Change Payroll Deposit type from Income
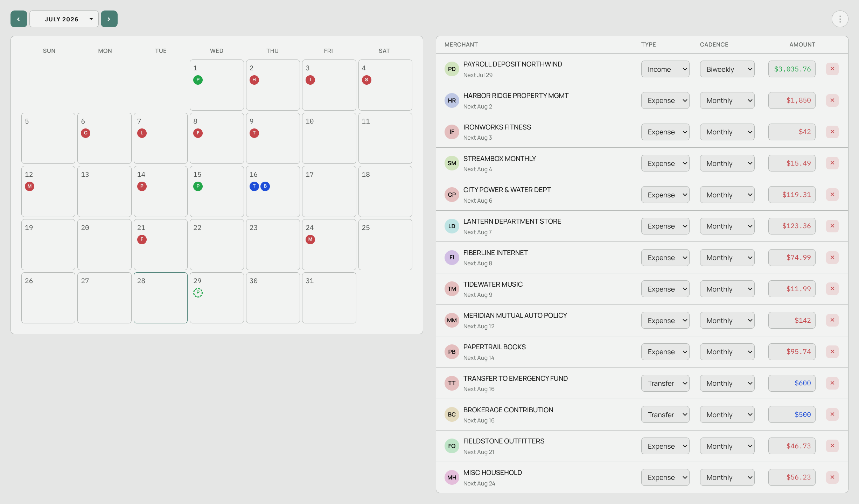This screenshot has width=859, height=504. click(665, 69)
